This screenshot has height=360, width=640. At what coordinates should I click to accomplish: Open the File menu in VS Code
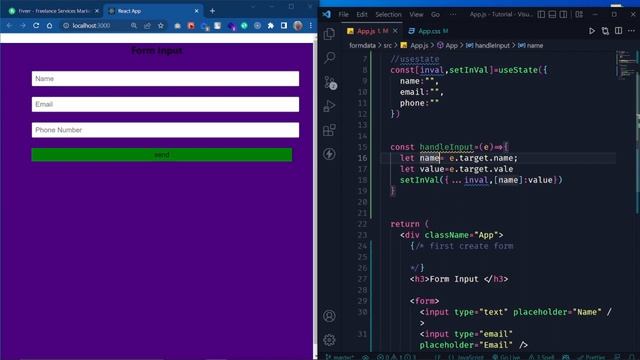[344, 15]
